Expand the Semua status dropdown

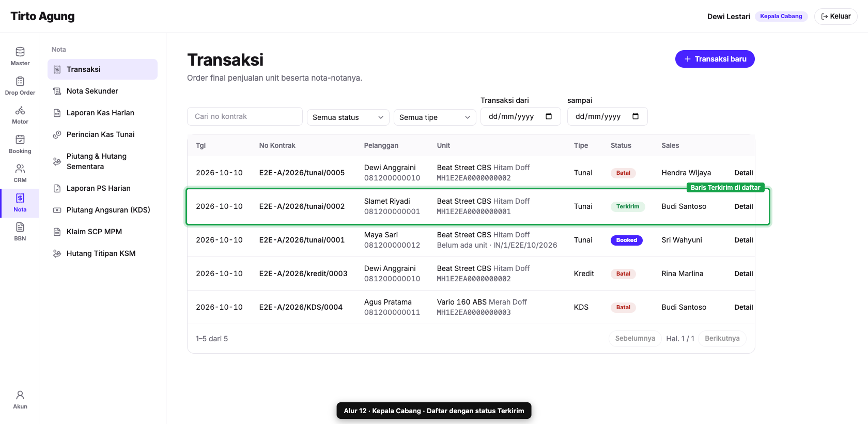click(x=348, y=117)
